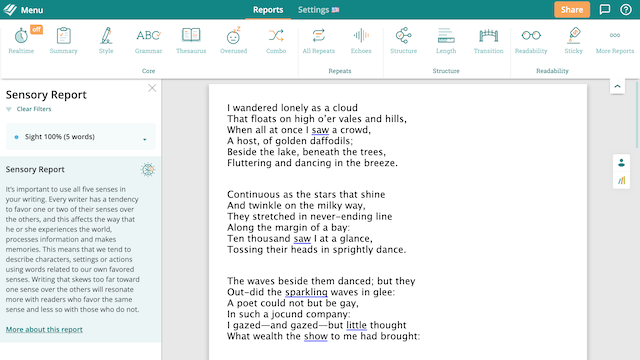The height and width of the screenshot is (360, 640).
Task: Click the user profile icon on right
Action: point(621,163)
